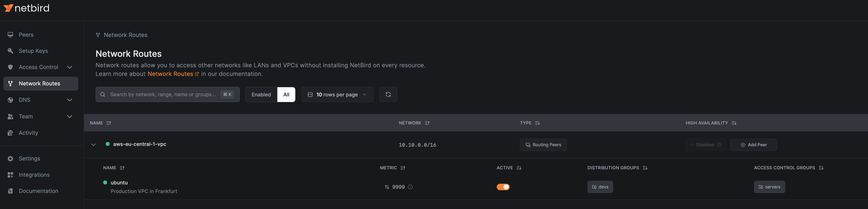This screenshot has width=868, height=209.
Task: Go to Setup Keys in sidebar
Action: (33, 51)
